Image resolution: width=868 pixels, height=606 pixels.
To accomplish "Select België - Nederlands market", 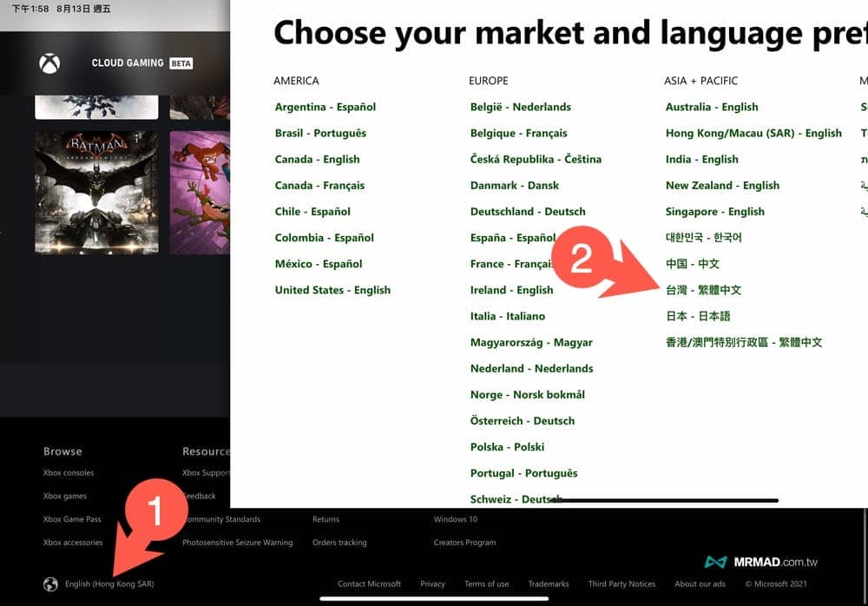I will pos(520,107).
